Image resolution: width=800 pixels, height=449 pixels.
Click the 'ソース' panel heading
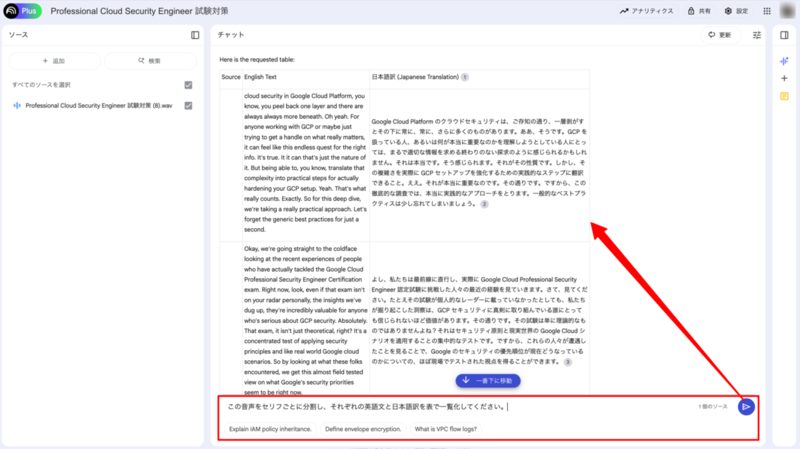point(18,35)
